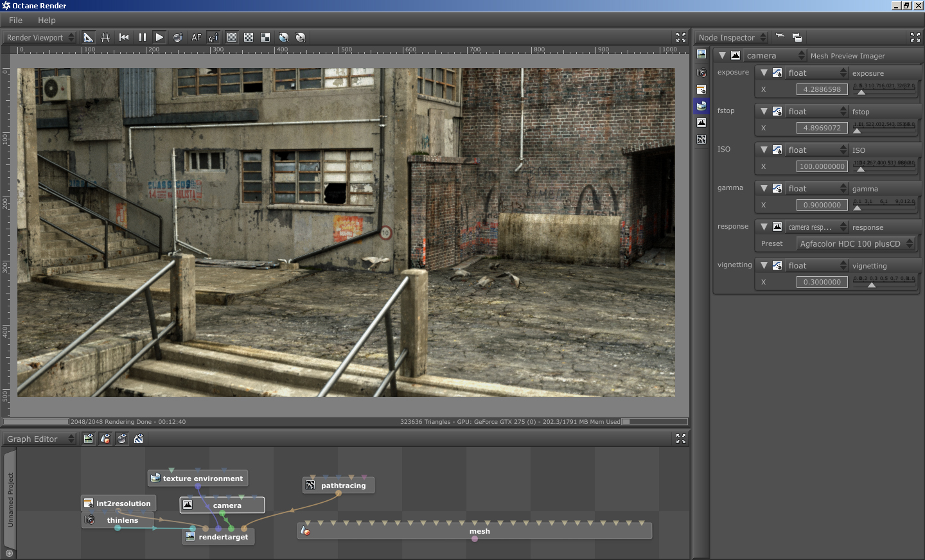925x560 pixels.
Task: Collapse the exposure parameter section
Action: point(764,73)
